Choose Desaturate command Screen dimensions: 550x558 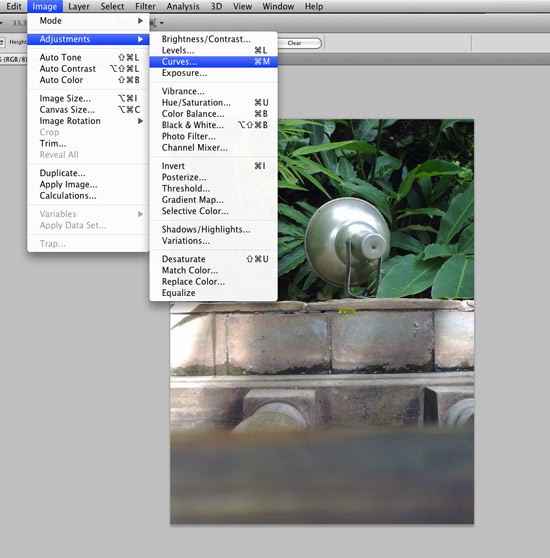213,259
